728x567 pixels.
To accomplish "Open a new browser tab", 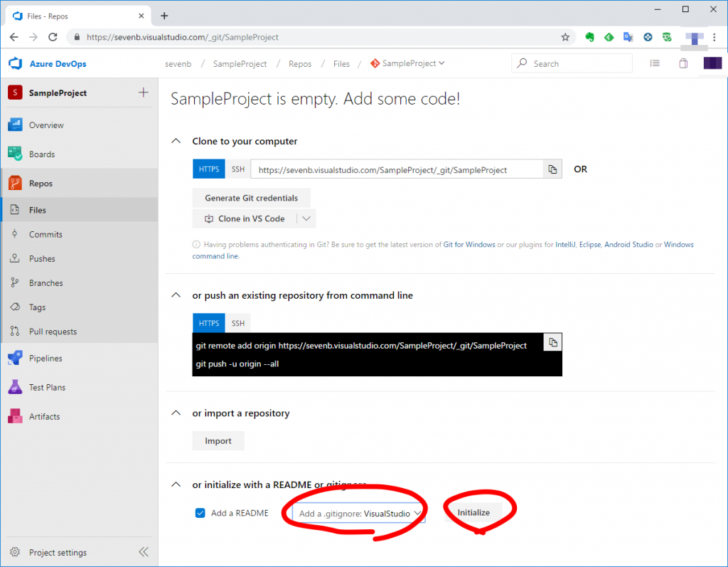I will point(164,16).
